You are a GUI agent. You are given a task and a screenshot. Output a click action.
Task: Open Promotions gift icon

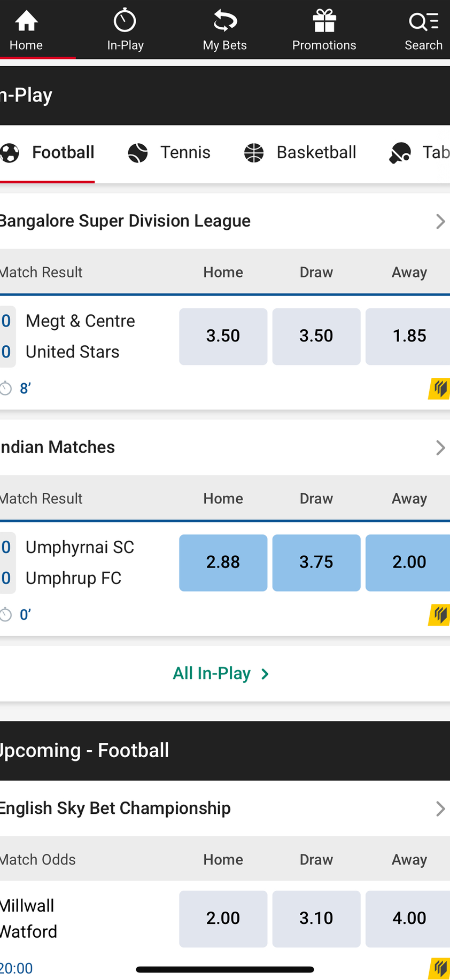click(x=324, y=21)
